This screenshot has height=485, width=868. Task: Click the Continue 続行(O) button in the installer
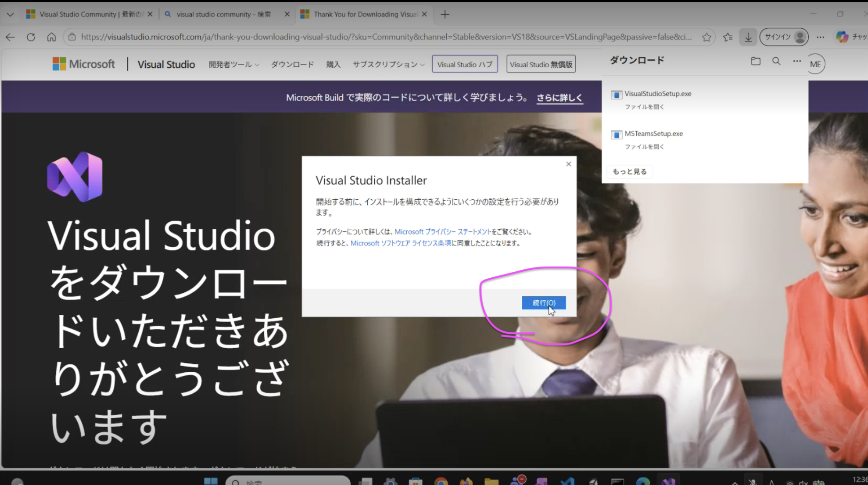point(544,303)
